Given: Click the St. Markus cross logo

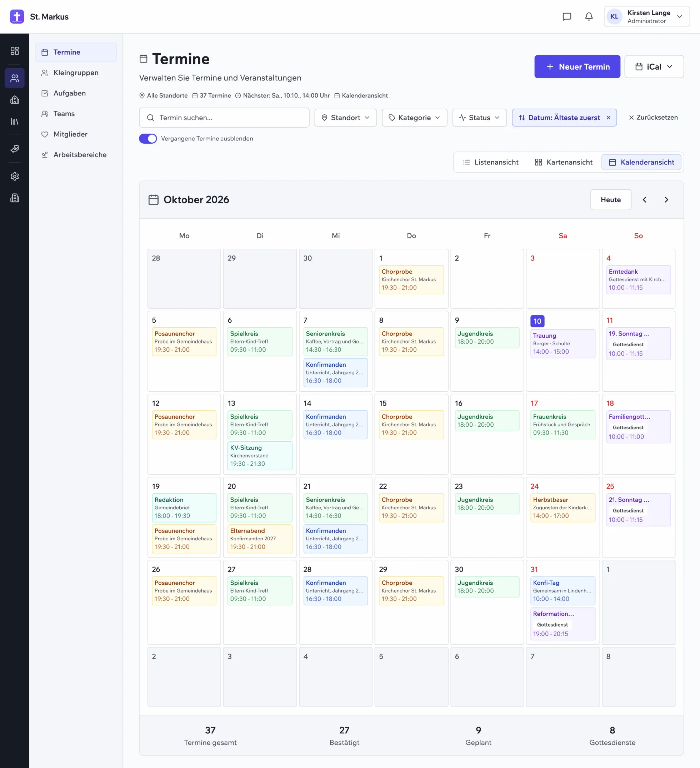Looking at the screenshot, I should tap(17, 16).
